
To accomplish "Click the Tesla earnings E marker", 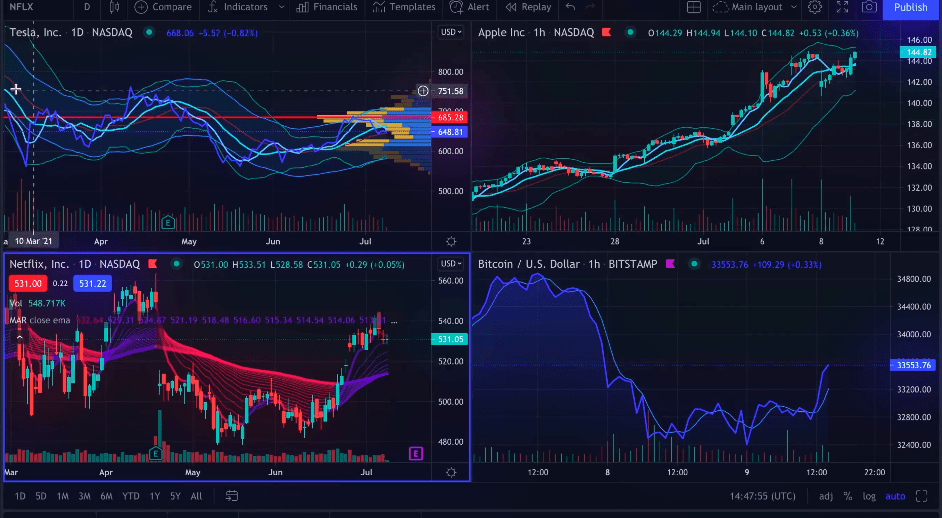I will [x=168, y=223].
